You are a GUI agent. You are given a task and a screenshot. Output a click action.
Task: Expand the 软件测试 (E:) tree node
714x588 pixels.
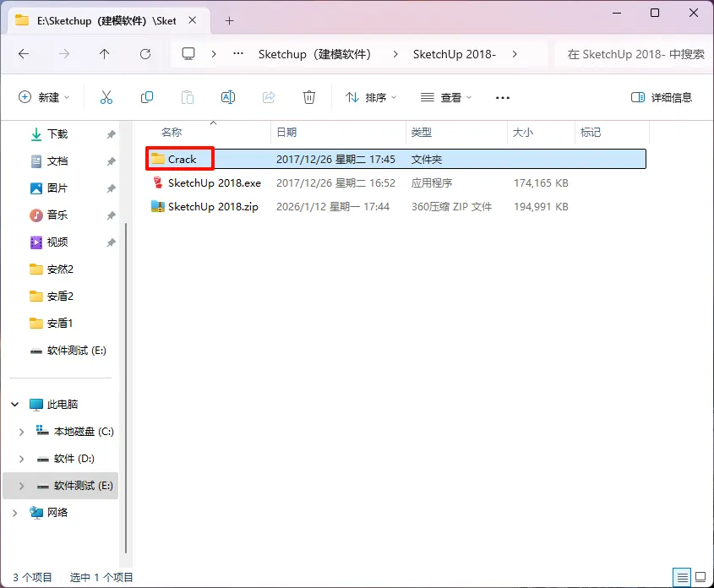pos(21,486)
